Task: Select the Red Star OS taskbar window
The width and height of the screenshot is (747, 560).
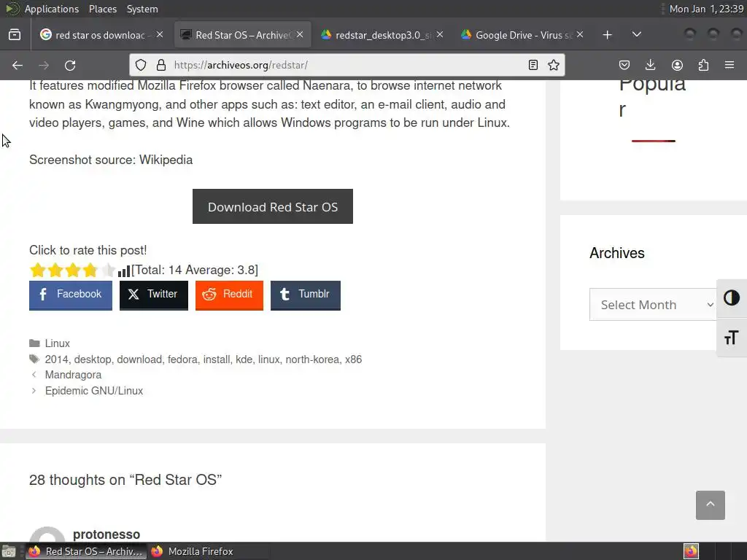Action: (86, 551)
